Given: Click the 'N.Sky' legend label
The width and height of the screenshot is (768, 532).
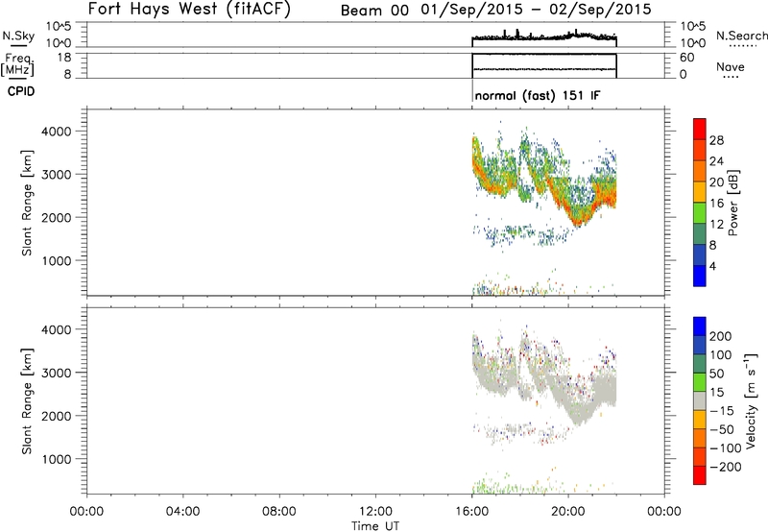Looking at the screenshot, I should click(18, 36).
